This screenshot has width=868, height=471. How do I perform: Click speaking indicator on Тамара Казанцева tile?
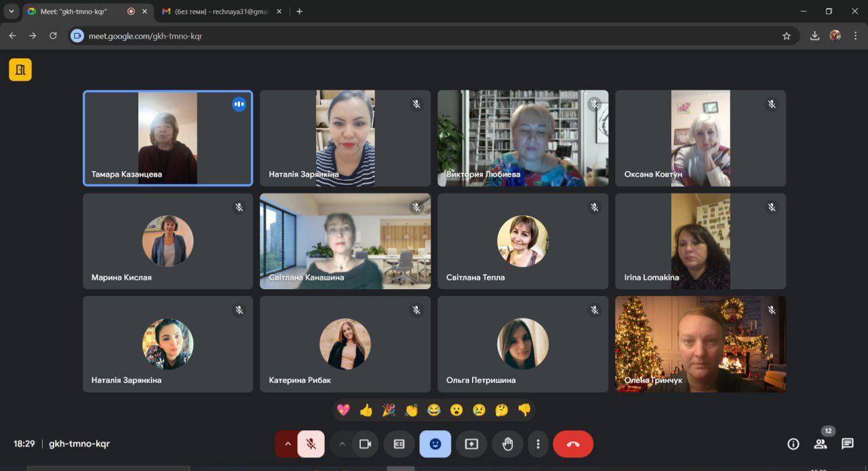[239, 104]
